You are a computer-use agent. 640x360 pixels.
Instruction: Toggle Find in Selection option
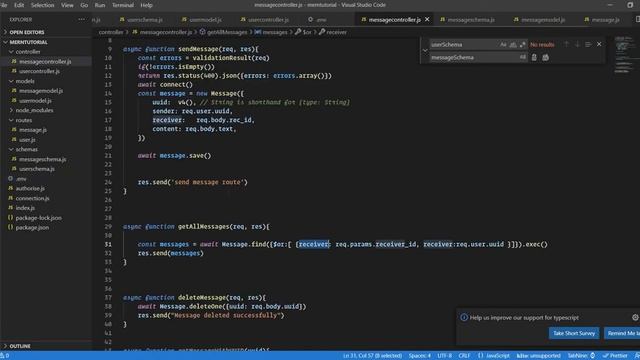588,44
